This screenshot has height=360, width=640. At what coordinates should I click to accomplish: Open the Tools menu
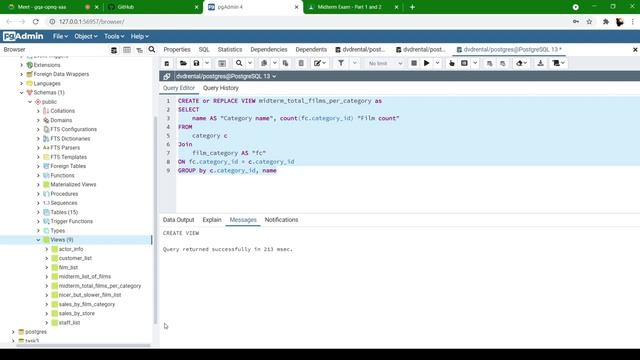point(114,36)
